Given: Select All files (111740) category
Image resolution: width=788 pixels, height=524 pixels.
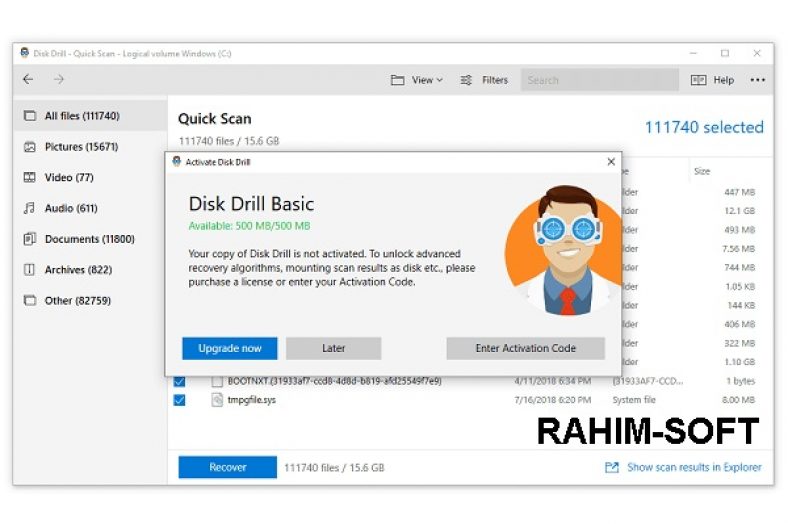Looking at the screenshot, I should point(90,116).
